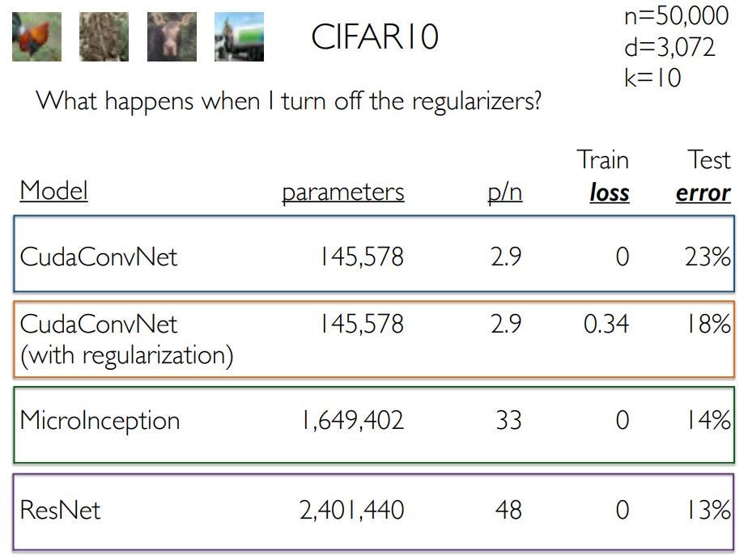Viewport: 748px width, 560px height.
Task: Click the bold loss column header
Action: point(610,193)
